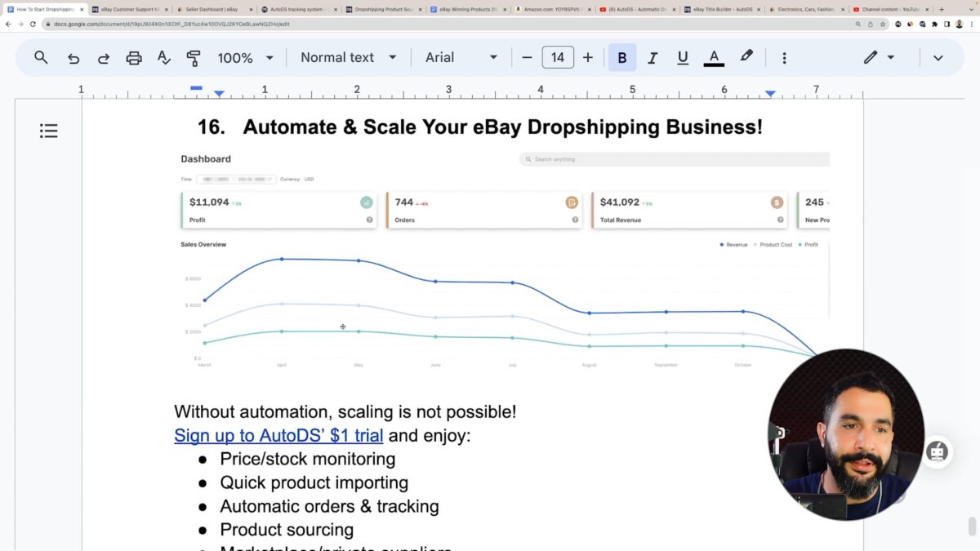Open the Normal text style dropdown

coord(349,58)
